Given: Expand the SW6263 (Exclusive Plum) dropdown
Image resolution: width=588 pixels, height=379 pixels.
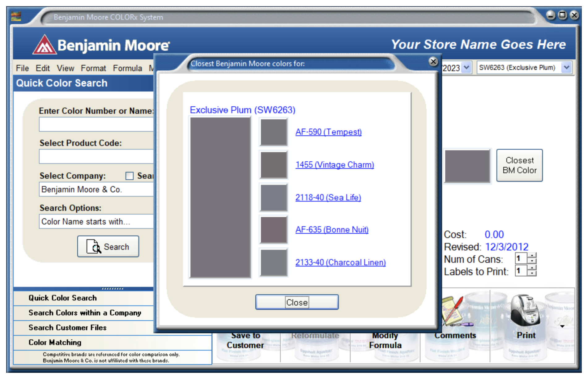Looking at the screenshot, I should (566, 67).
